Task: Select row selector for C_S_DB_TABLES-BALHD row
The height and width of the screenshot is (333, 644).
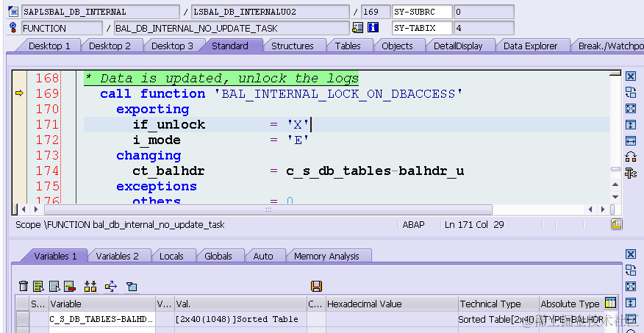Action: click(x=23, y=319)
